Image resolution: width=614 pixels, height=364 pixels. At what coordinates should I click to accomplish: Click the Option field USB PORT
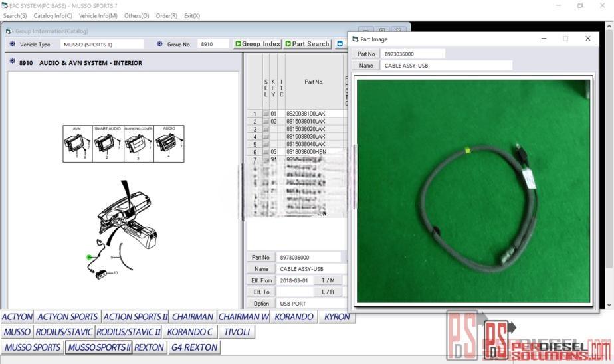[x=311, y=304]
